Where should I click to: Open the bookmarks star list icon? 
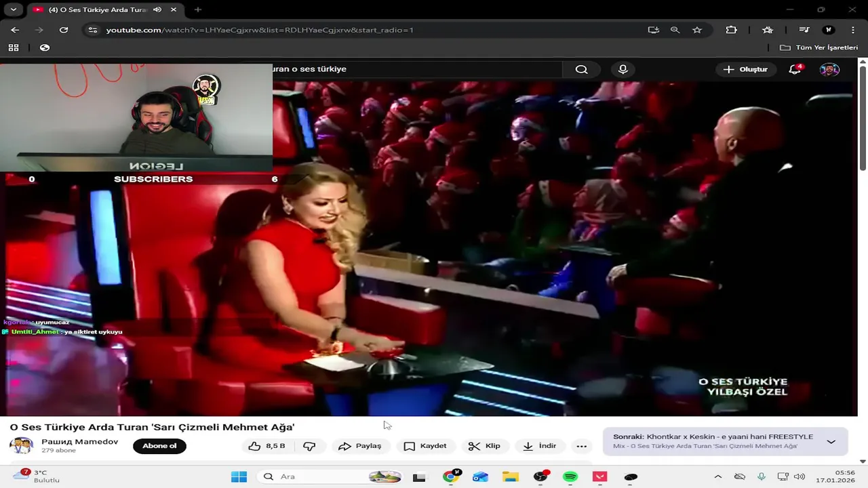click(x=768, y=30)
